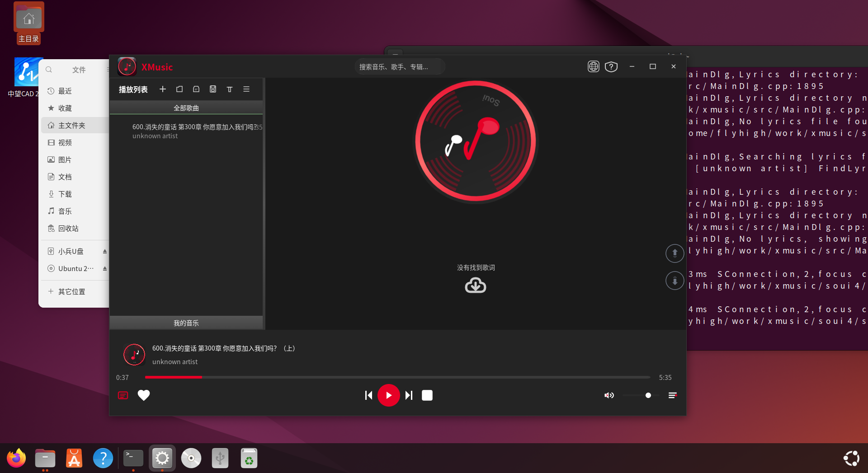
Task: Open the language globe icon in title bar
Action: [x=593, y=66]
